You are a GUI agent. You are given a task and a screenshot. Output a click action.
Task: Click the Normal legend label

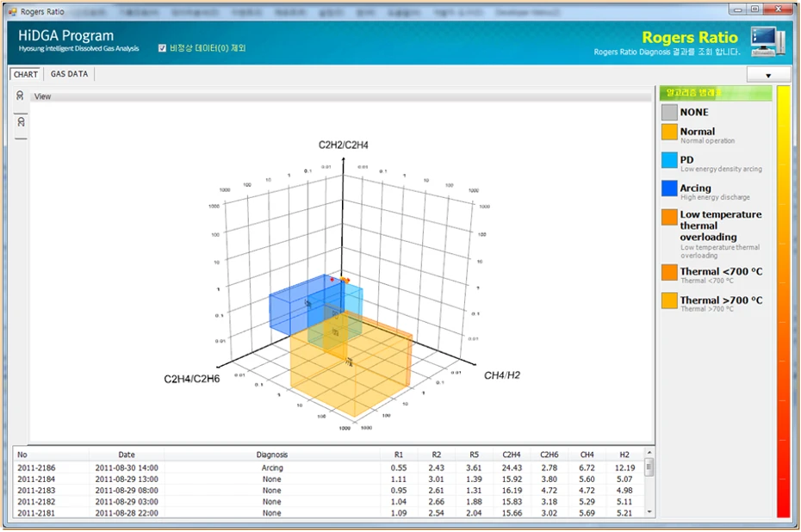click(698, 132)
